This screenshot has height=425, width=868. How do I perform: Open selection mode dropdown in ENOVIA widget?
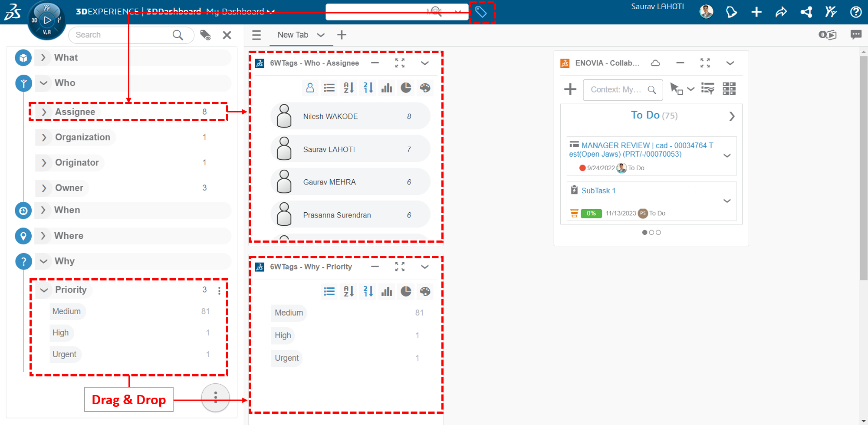pyautogui.click(x=691, y=89)
